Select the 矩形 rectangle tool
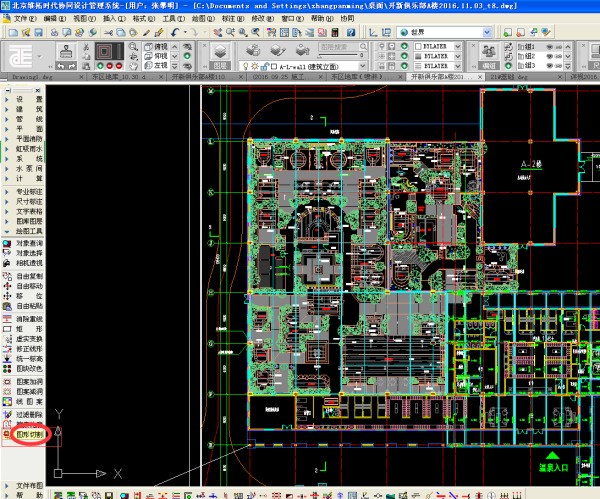The width and height of the screenshot is (600, 499). point(28,329)
